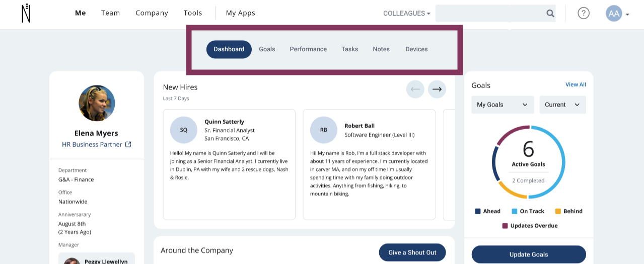Open the help question mark icon
The image size is (644, 264).
584,13
